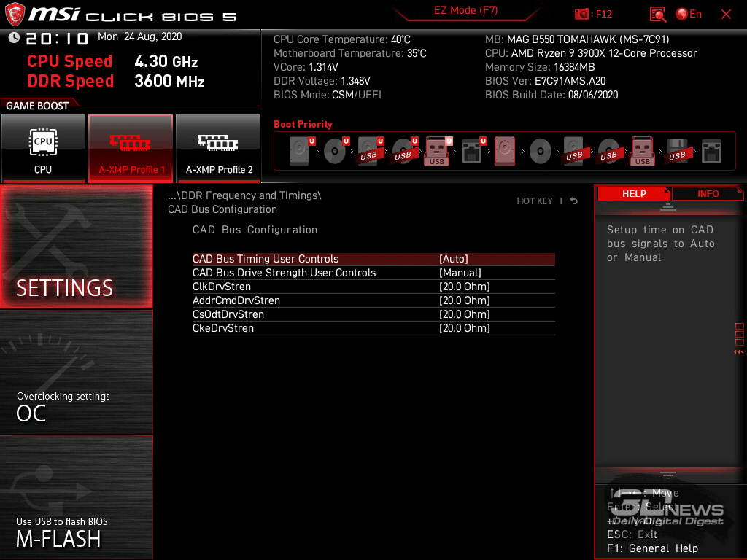Viewport: 747px width, 560px height.
Task: Open the language selector globe icon
Action: tap(682, 15)
